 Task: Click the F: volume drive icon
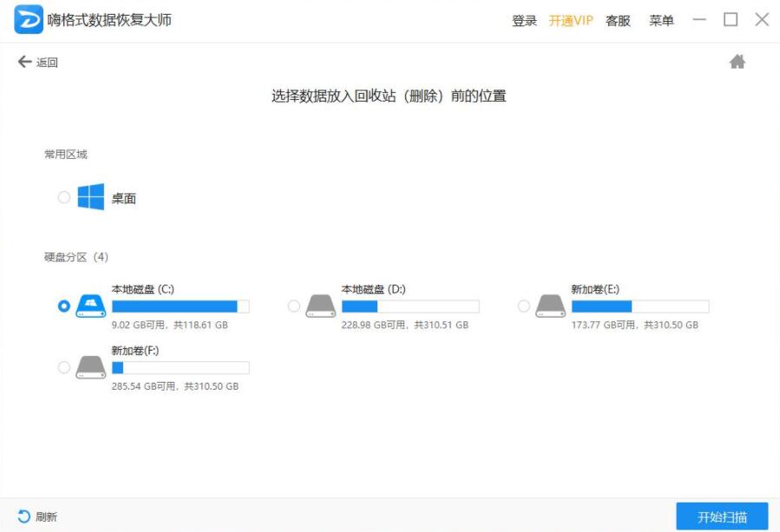pos(91,367)
